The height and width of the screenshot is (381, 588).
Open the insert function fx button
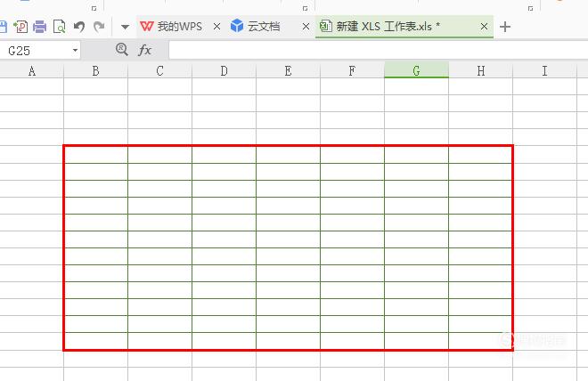coord(144,50)
